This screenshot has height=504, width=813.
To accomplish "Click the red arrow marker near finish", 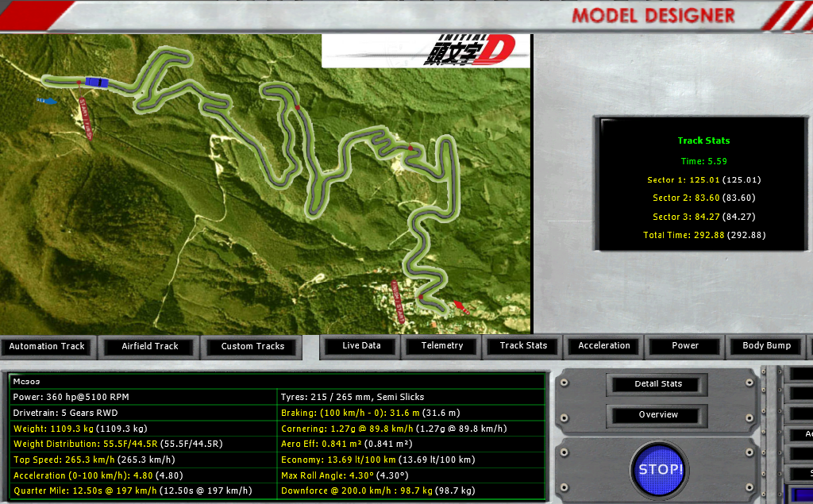I will coord(461,307).
